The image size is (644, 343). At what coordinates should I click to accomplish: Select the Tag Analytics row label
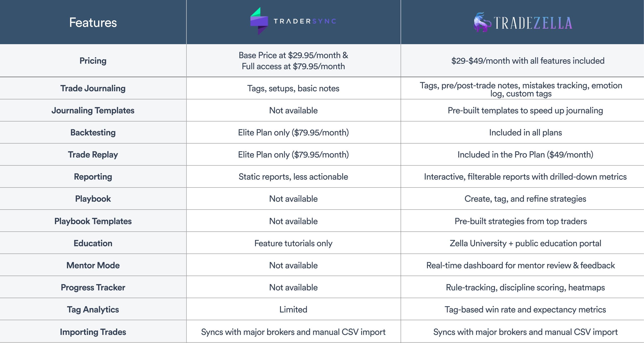tap(93, 309)
